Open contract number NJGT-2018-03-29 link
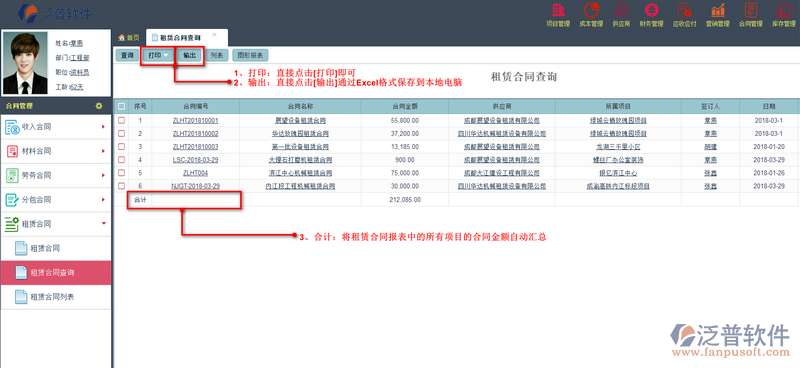800x368 pixels. pyautogui.click(x=195, y=186)
